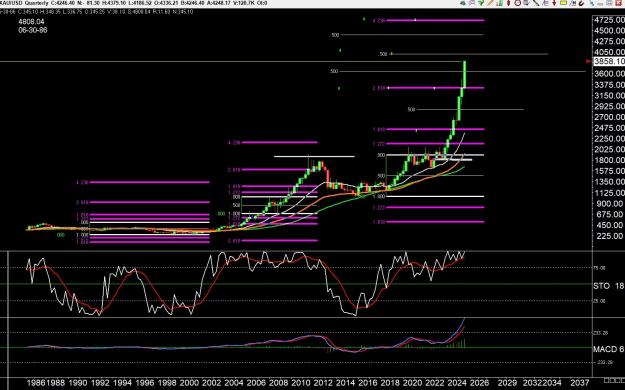
Task: Click the yellow label toolbar icon
Action: pyautogui.click(x=563, y=3)
